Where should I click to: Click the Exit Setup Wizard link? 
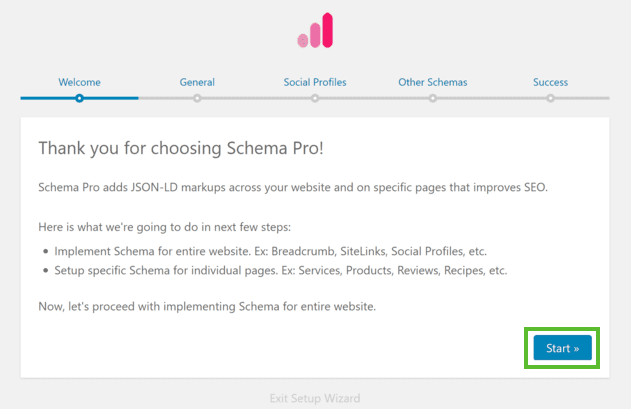pos(315,398)
